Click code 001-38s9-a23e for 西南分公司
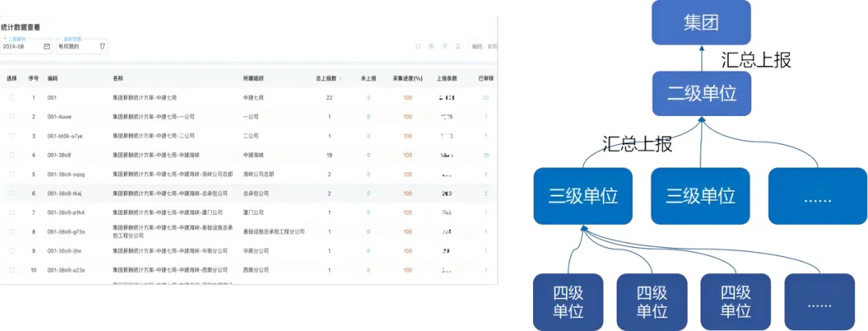 [x=64, y=270]
